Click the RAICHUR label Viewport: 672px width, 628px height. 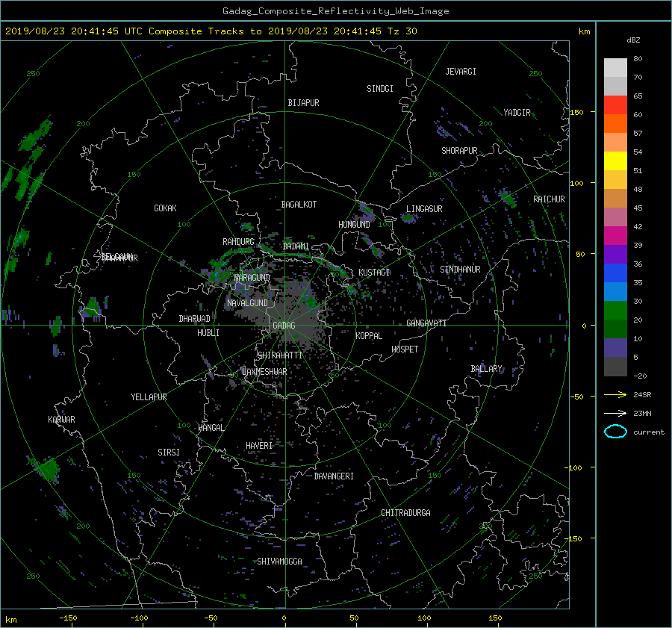click(x=549, y=199)
